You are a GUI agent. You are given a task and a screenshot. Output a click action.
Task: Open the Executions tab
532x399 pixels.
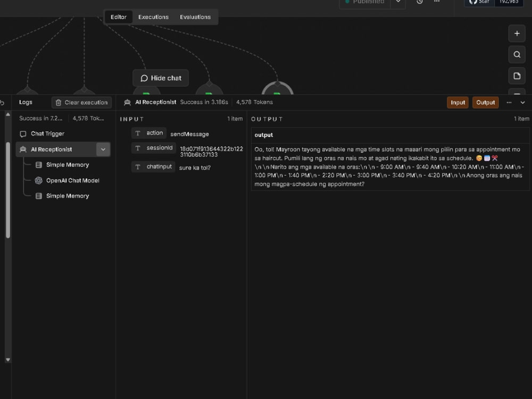pos(153,17)
